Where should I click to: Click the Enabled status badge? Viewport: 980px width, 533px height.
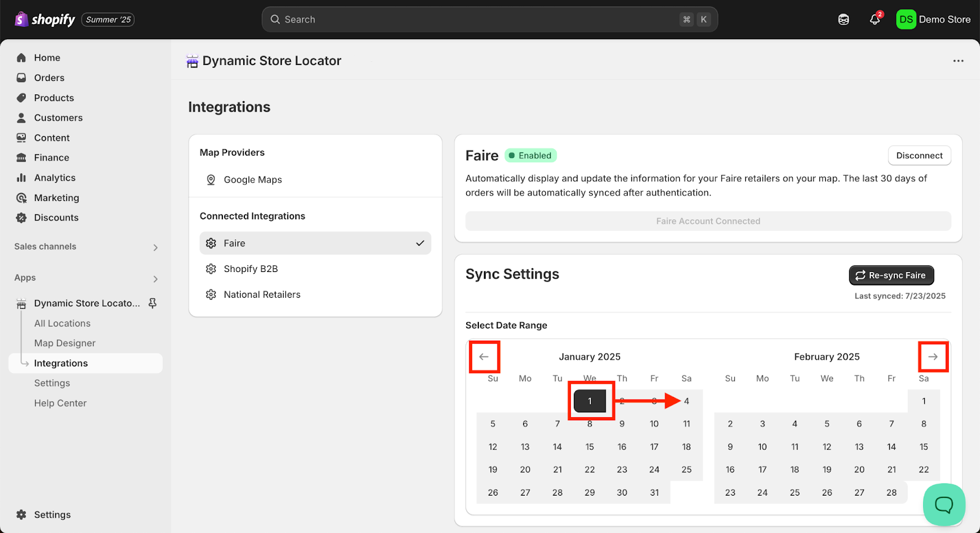click(530, 156)
